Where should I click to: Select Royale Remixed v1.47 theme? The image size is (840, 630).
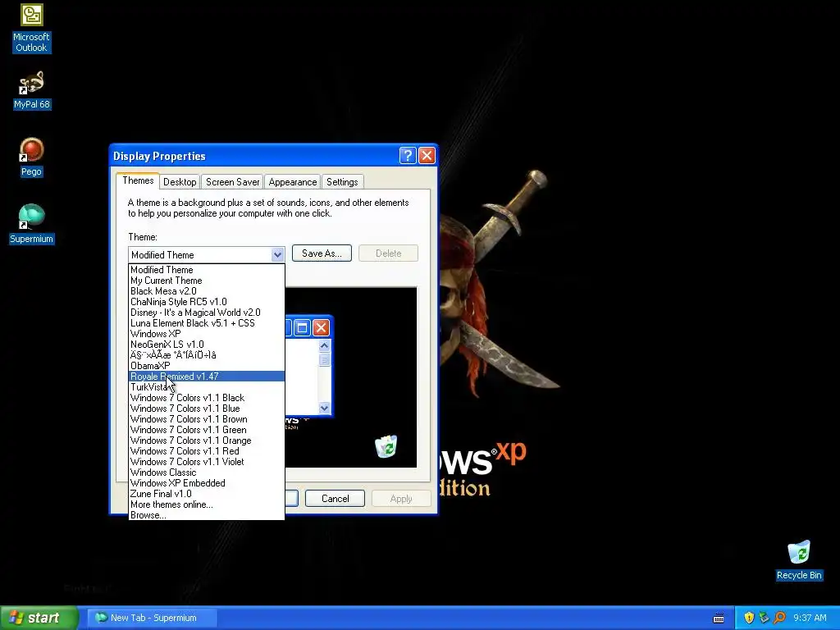point(206,377)
